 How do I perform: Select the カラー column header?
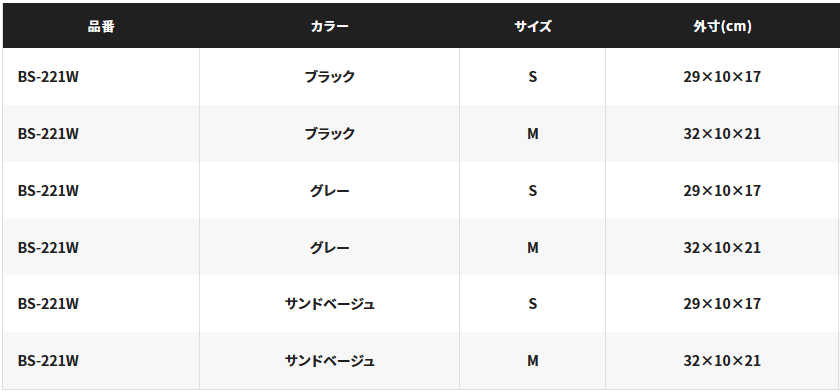coord(329,26)
